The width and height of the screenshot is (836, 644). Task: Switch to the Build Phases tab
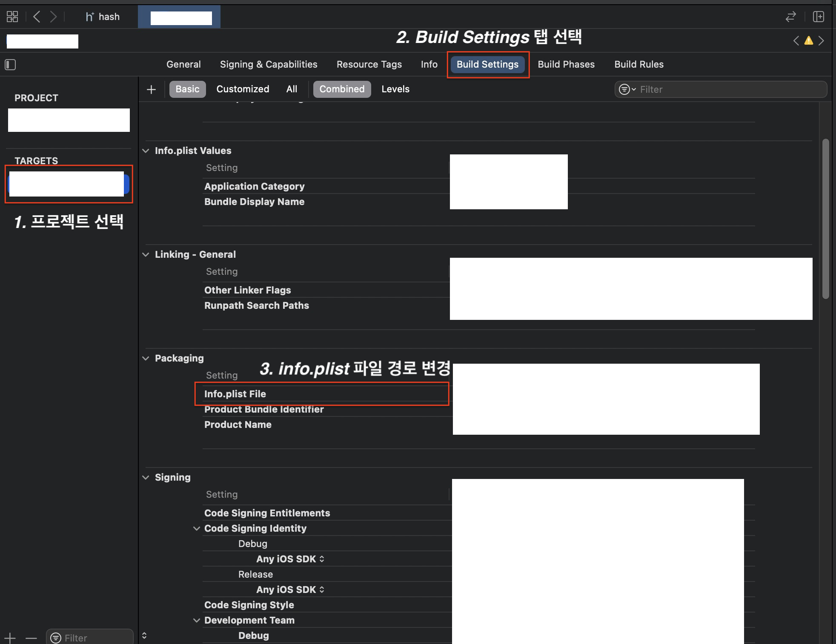point(566,65)
